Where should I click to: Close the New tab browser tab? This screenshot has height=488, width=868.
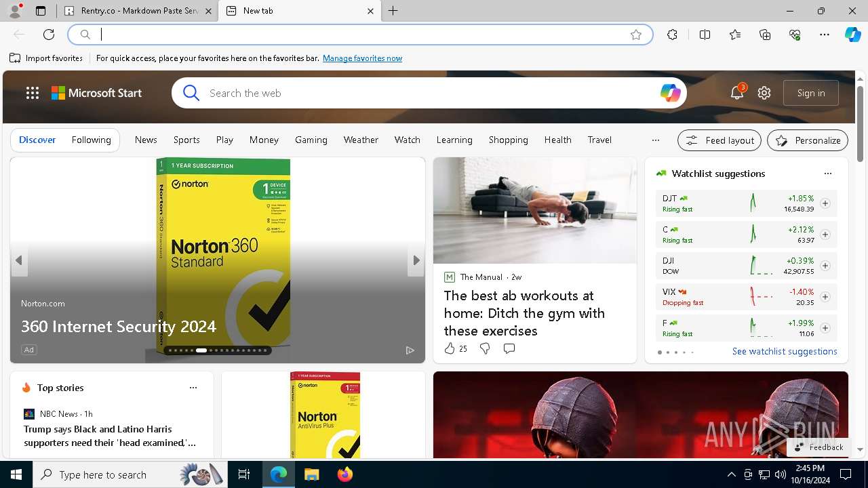pyautogui.click(x=370, y=11)
